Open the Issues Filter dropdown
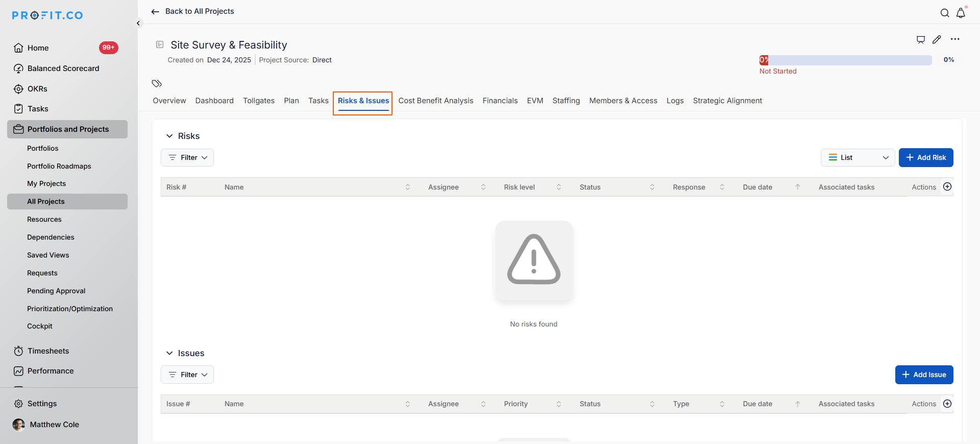The image size is (980, 444). 187,375
